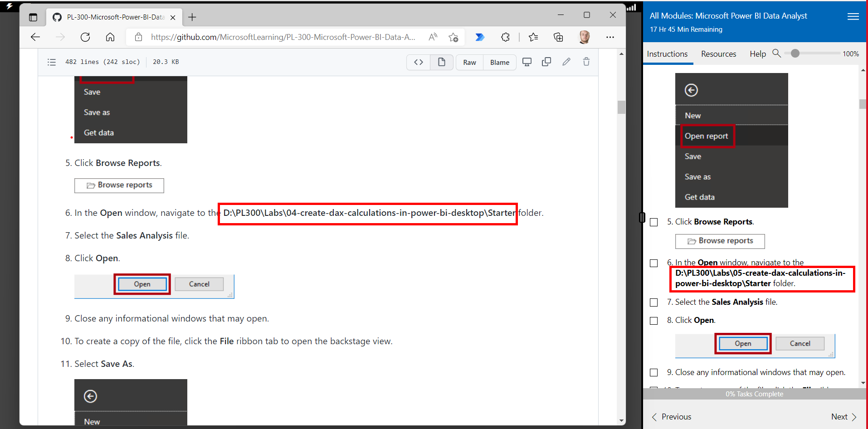Select the display source code icon
Image resolution: width=868 pixels, height=429 pixels.
coord(418,62)
